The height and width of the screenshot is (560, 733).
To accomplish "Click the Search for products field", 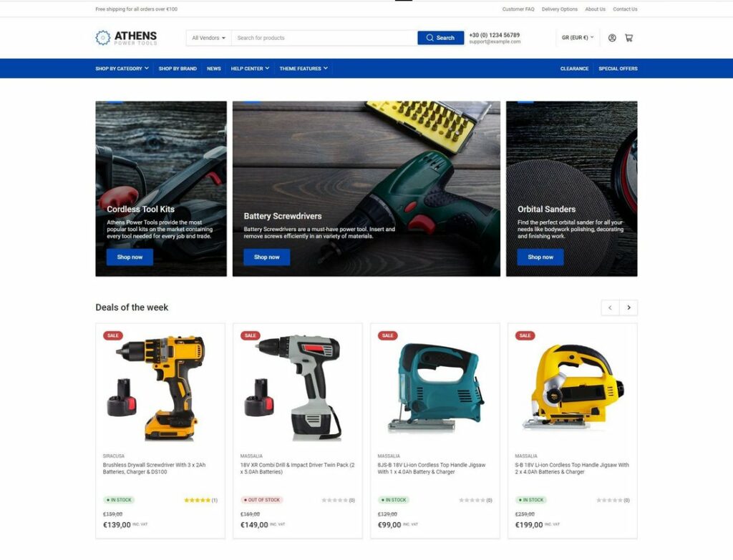I will click(324, 38).
